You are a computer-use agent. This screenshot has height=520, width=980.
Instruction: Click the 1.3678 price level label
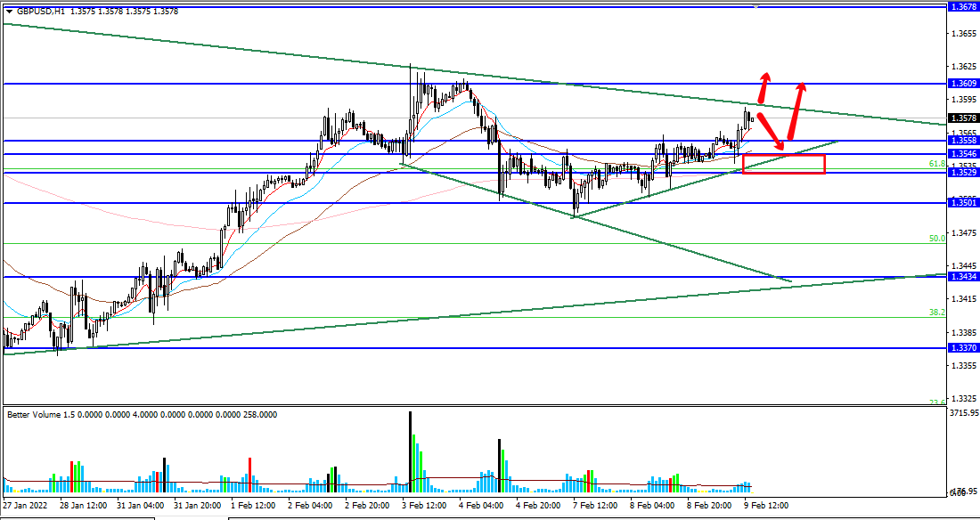tap(962, 7)
